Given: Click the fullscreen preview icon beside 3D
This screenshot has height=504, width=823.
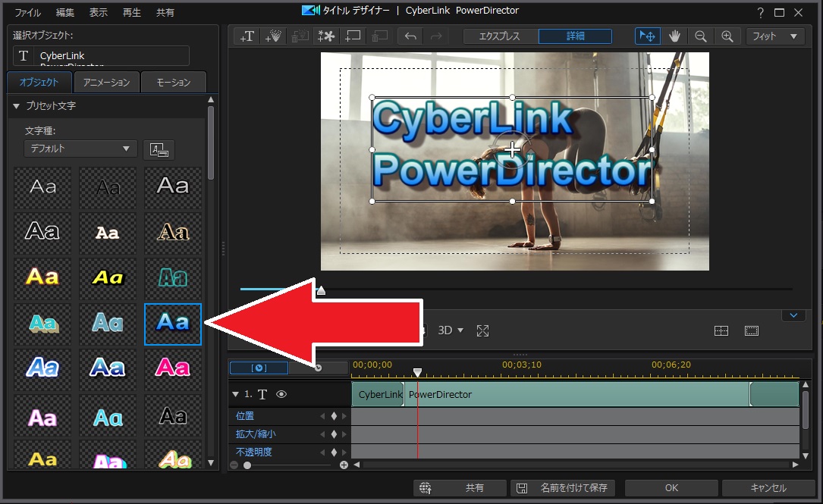Looking at the screenshot, I should pos(482,330).
